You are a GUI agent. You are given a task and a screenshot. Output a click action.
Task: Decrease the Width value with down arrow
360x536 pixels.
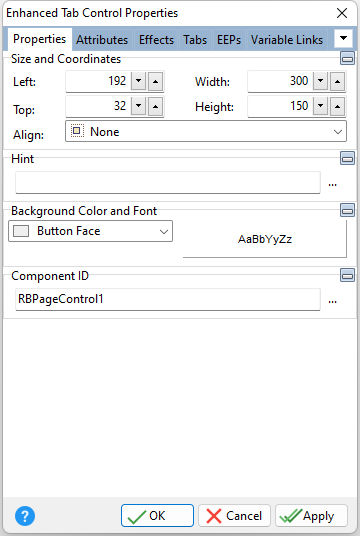(x=320, y=81)
